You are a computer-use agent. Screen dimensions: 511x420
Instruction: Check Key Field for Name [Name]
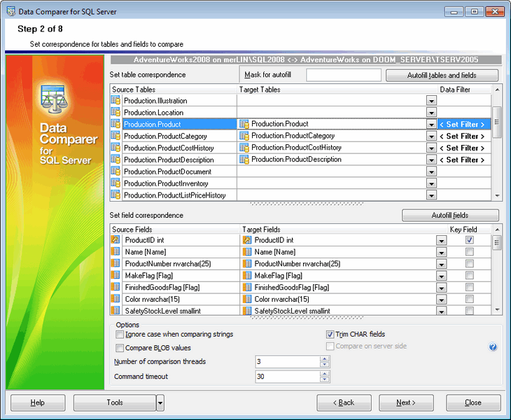point(469,252)
